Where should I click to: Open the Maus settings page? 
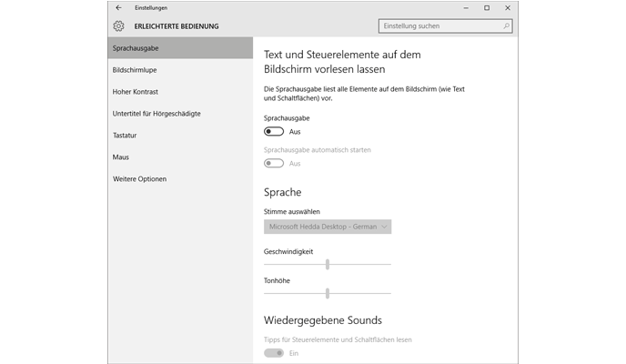pyautogui.click(x=121, y=157)
